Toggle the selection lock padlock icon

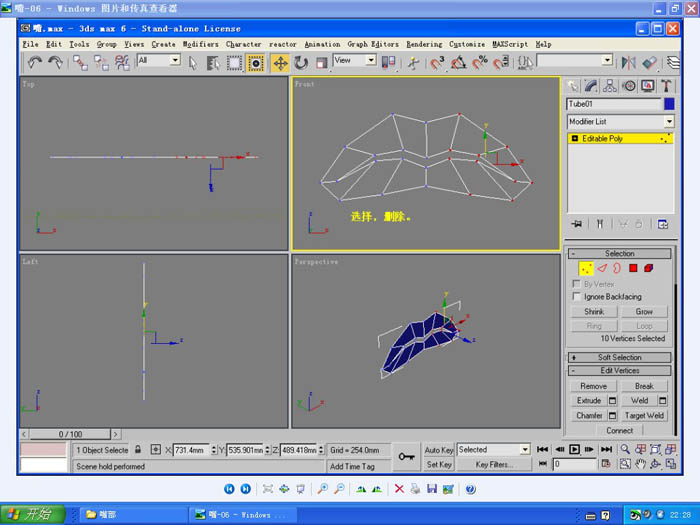click(138, 450)
